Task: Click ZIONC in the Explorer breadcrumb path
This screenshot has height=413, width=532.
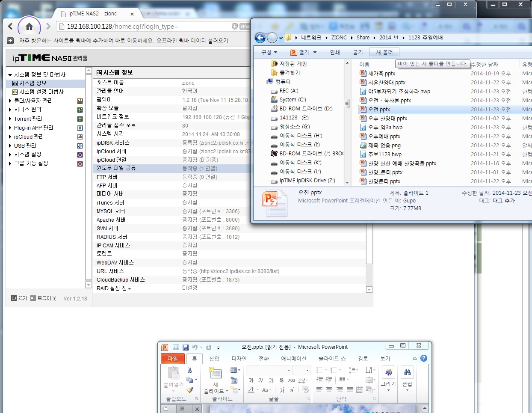Action: (x=339, y=38)
